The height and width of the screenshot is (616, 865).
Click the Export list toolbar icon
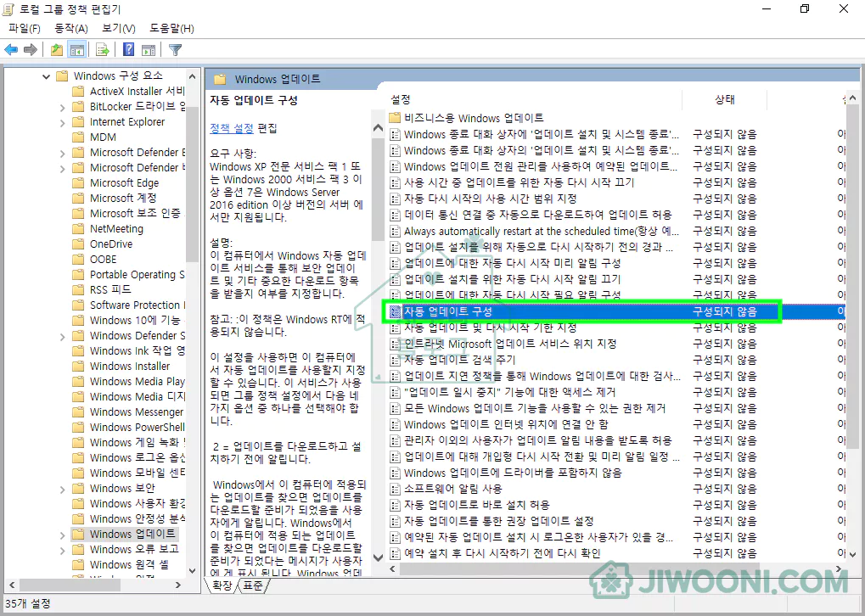(x=103, y=49)
